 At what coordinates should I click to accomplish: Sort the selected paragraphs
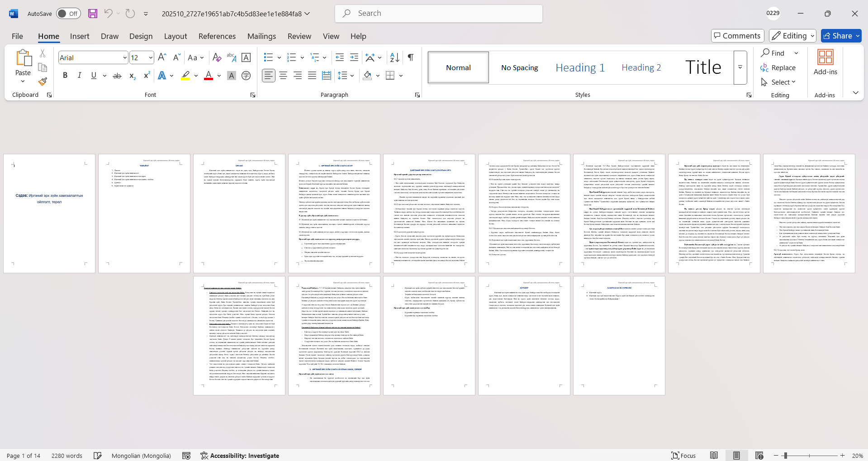(394, 57)
